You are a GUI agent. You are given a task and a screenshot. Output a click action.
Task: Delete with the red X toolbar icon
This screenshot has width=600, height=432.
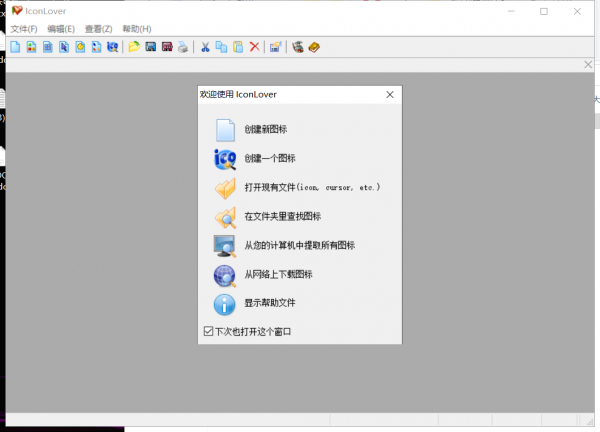click(254, 47)
